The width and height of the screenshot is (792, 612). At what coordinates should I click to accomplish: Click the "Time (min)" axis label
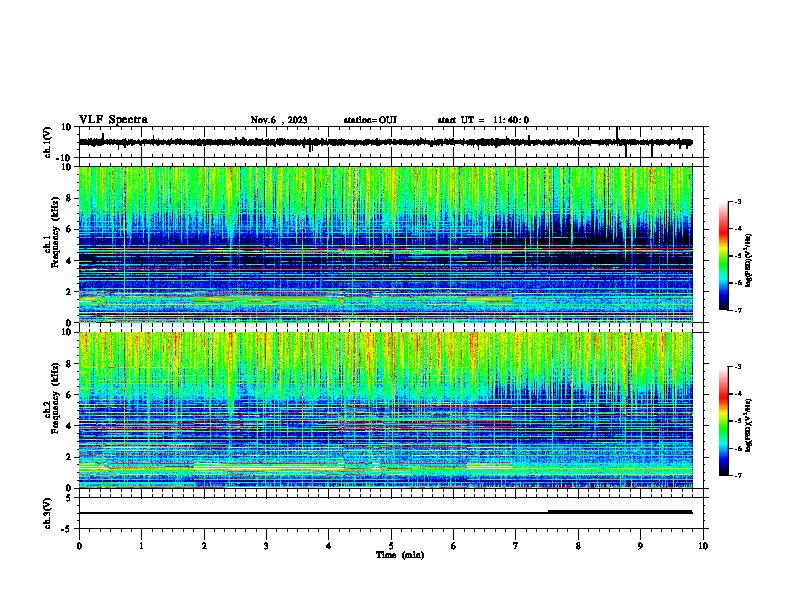[x=400, y=555]
